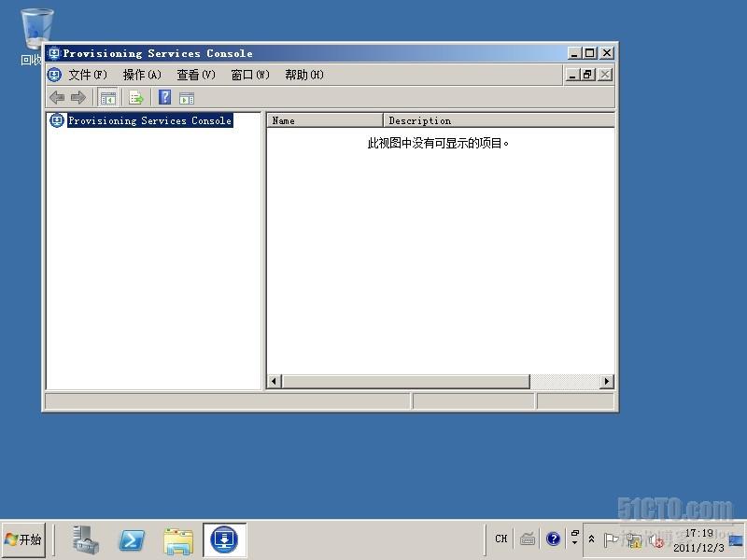
Task: Open the 操作(A) menu
Action: coord(142,75)
